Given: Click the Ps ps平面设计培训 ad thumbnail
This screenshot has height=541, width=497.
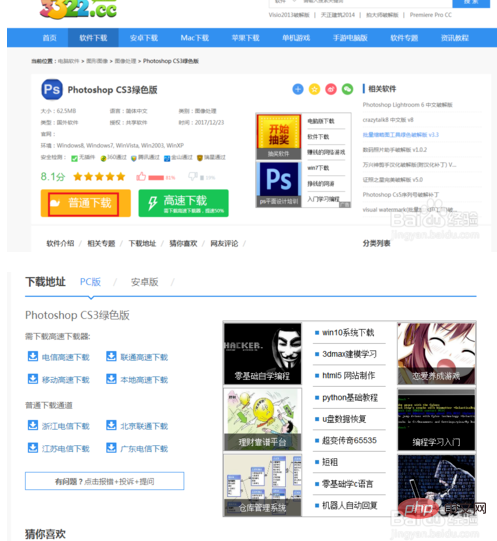Looking at the screenshot, I should [279, 184].
